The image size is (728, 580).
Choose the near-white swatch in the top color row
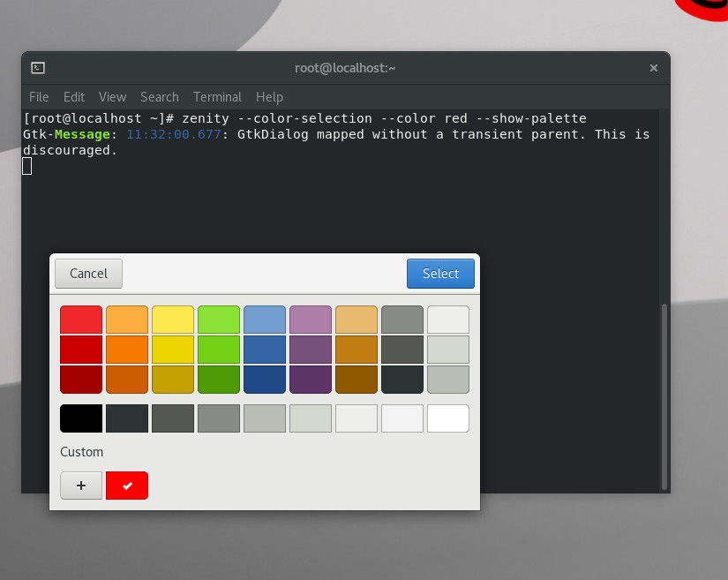pyautogui.click(x=448, y=320)
